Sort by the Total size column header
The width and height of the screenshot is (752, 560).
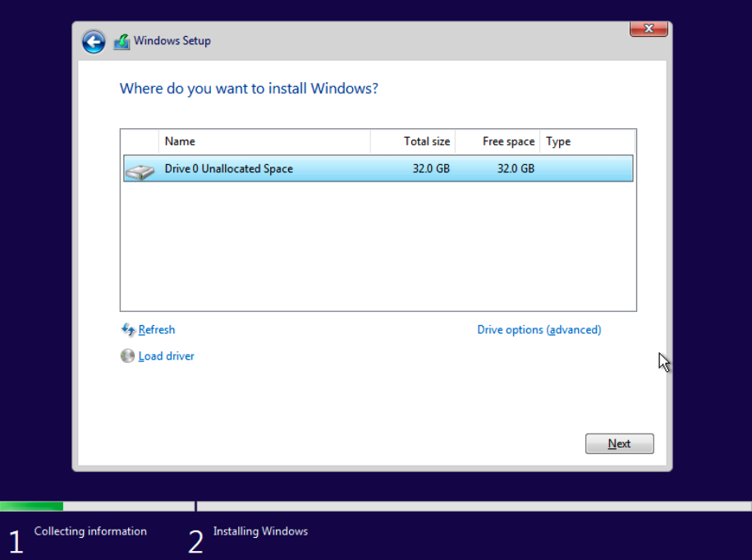click(413, 141)
